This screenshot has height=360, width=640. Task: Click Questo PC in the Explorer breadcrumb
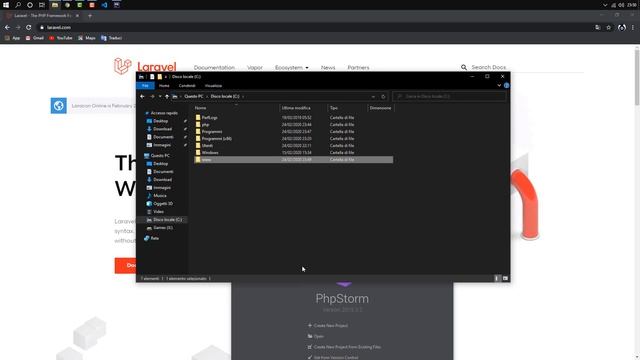click(193, 96)
